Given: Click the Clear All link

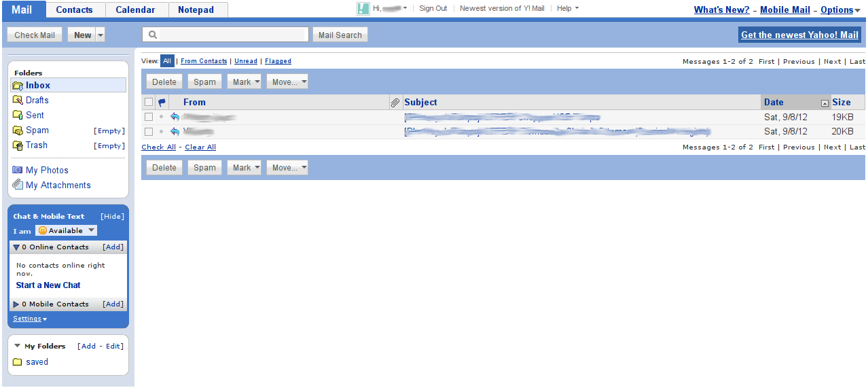Looking at the screenshot, I should pyautogui.click(x=200, y=147).
